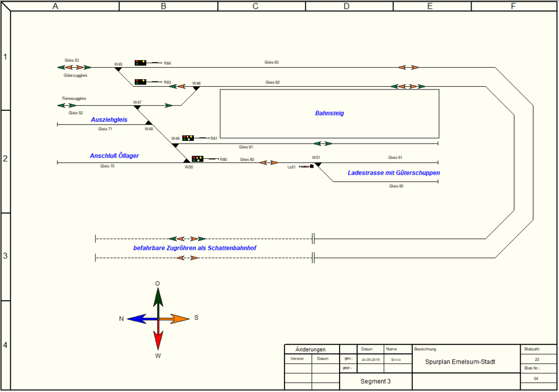Click the blue compass arrow pointing to N
The height and width of the screenshot is (392, 559).
(139, 318)
